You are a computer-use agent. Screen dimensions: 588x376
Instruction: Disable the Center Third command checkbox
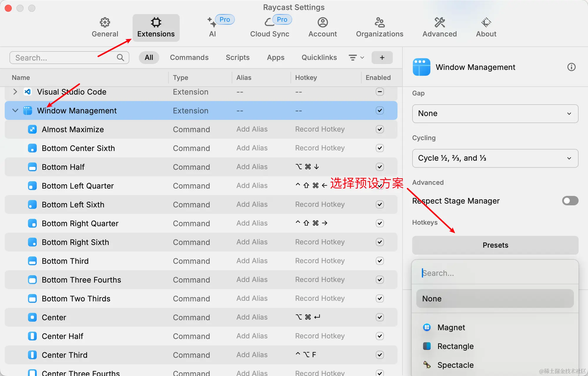tap(380, 355)
